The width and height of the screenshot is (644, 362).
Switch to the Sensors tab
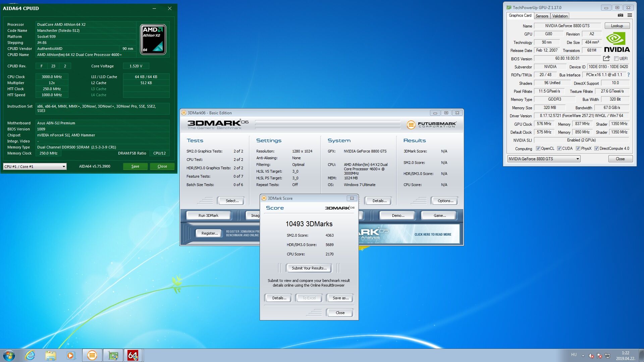[542, 16]
